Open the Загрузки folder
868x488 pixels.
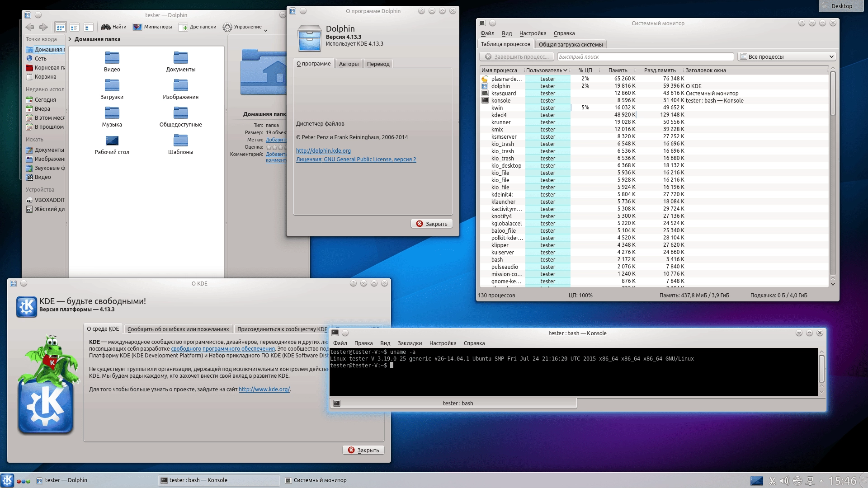tap(112, 89)
